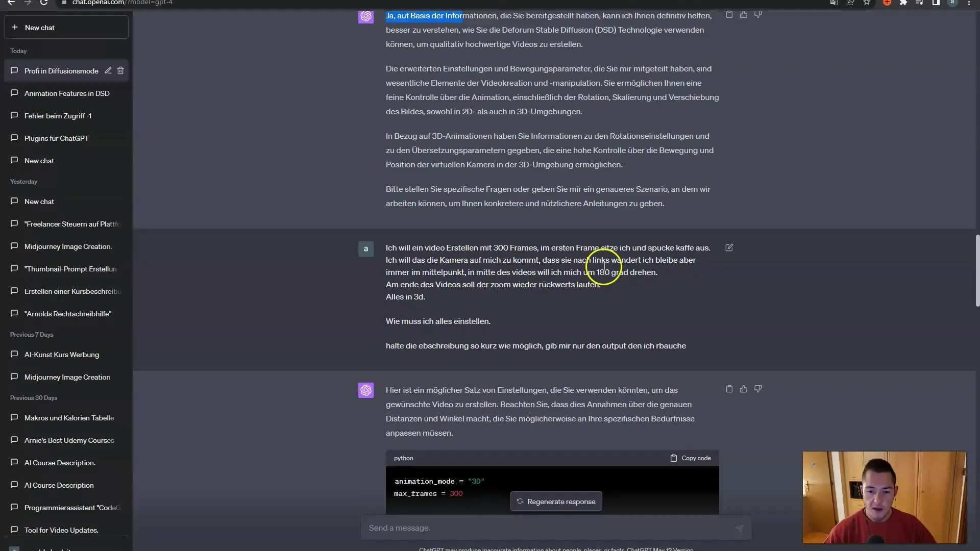The width and height of the screenshot is (980, 551).
Task: Click chat bubble icon beside Animation Features in DSD
Action: [x=14, y=93]
